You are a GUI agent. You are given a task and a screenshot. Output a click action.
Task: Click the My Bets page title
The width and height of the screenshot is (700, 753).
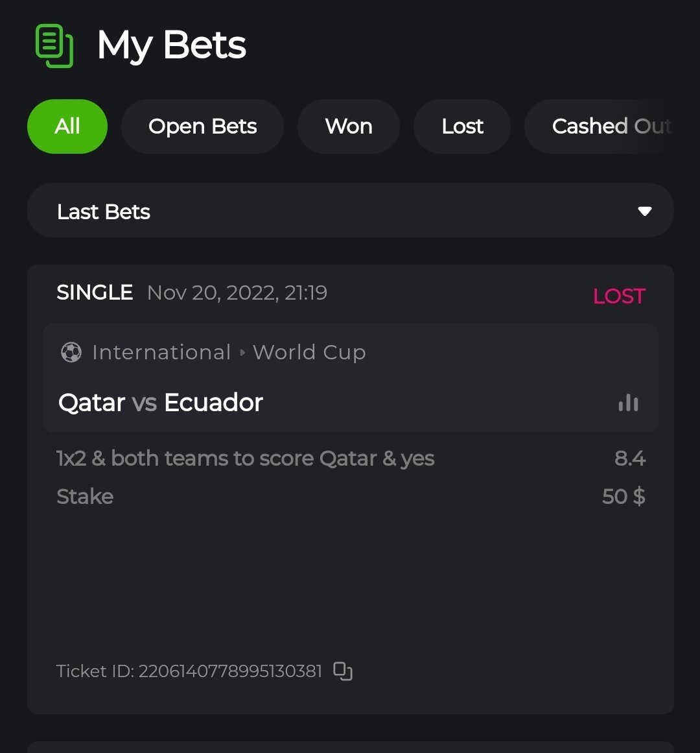click(172, 45)
